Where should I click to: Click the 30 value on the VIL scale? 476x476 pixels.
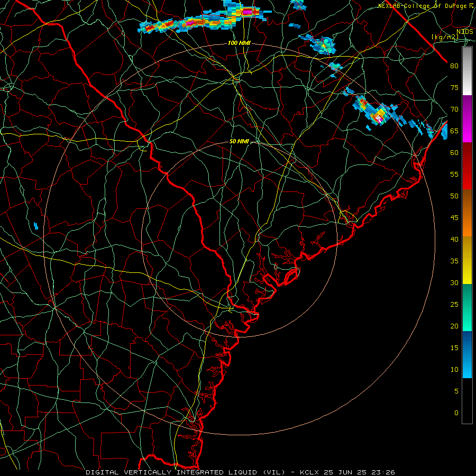[454, 283]
